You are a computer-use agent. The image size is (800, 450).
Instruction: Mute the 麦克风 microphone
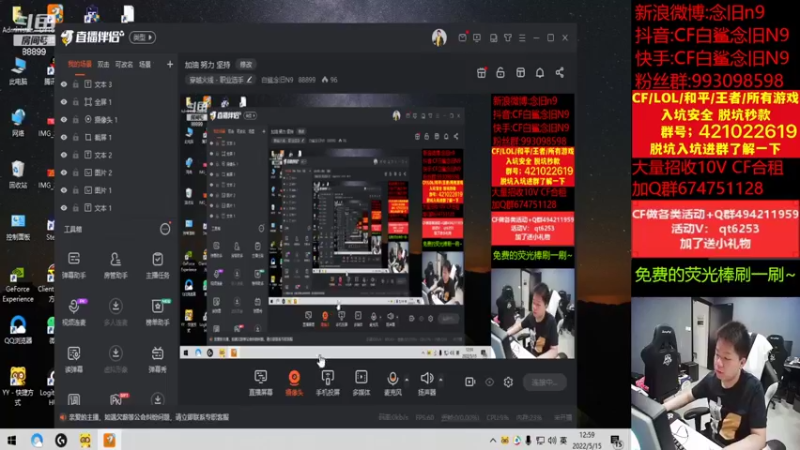pos(392,383)
